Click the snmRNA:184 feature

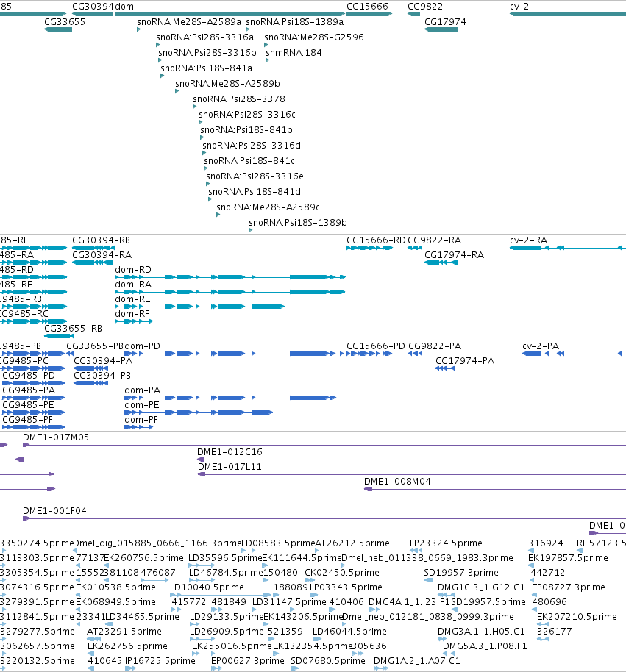click(268, 60)
